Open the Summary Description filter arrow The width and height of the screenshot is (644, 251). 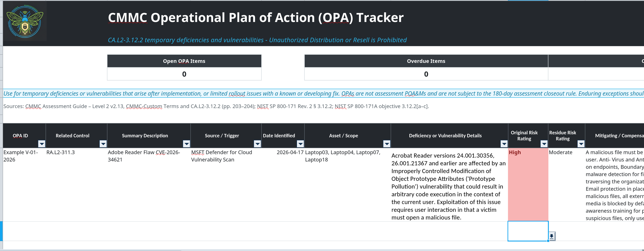click(187, 144)
